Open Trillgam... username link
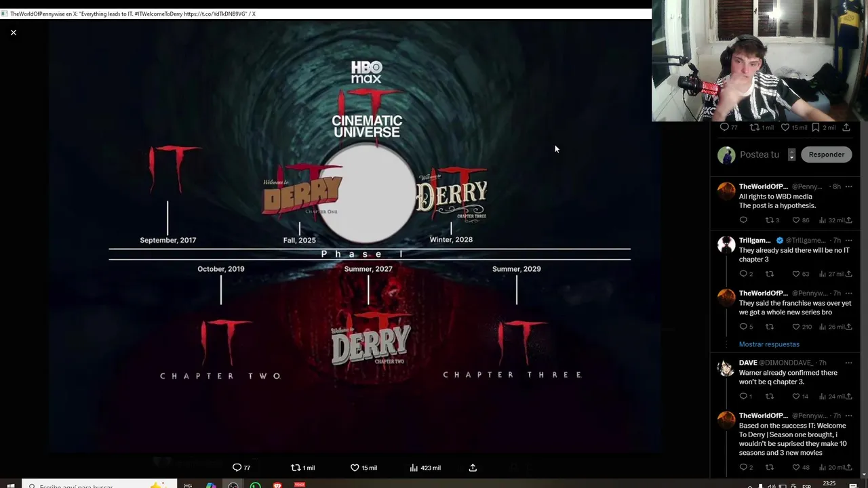This screenshot has width=868, height=488. 755,241
